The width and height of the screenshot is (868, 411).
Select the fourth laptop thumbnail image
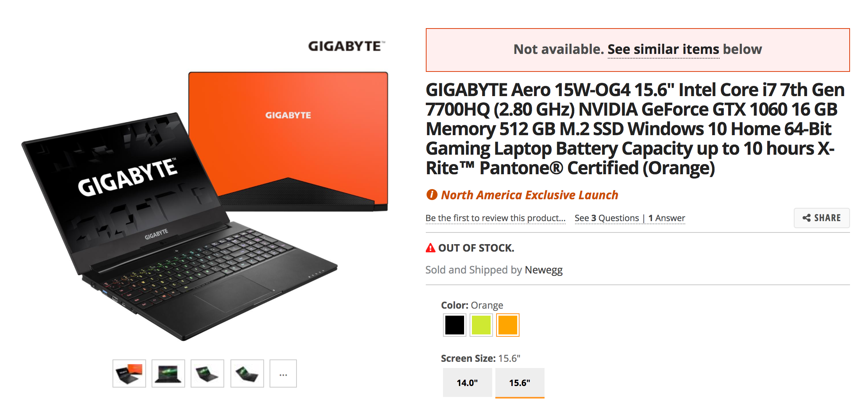[x=247, y=373]
